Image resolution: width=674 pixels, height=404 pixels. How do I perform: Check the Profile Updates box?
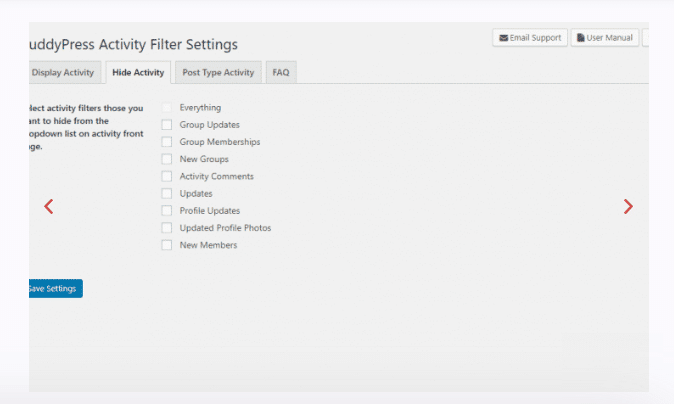pyautogui.click(x=167, y=211)
